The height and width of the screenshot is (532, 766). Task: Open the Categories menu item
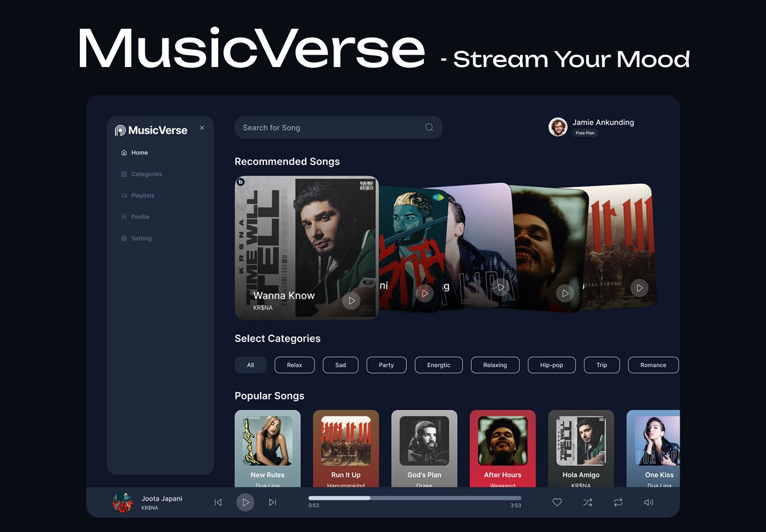coord(141,174)
